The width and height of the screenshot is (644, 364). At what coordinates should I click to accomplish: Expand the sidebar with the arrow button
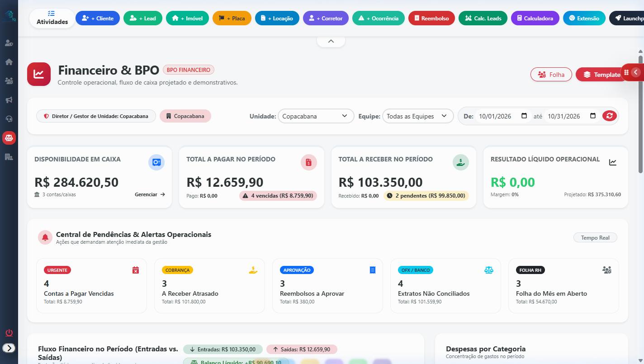(9, 348)
